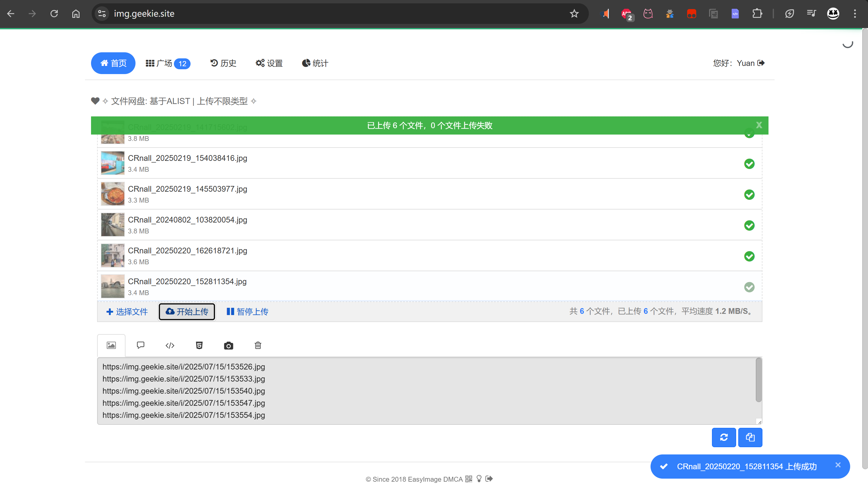Click the blue refresh links button
868x488 pixels.
pyautogui.click(x=723, y=437)
